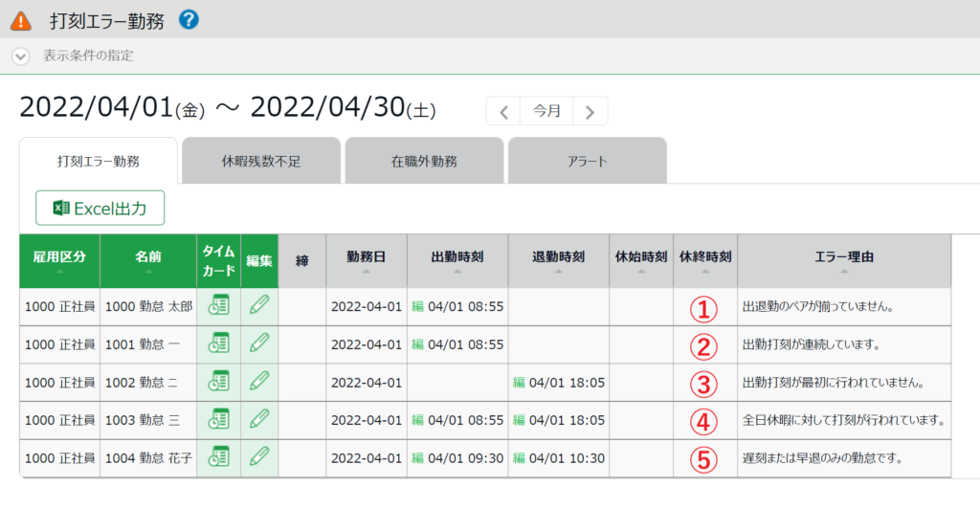
Task: Switch to the 在職外勤務 tab
Action: coord(424,161)
